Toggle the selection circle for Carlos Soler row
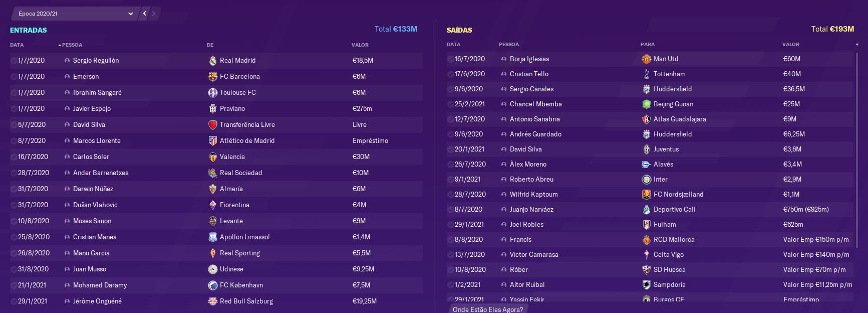The height and width of the screenshot is (313, 868). coord(14,157)
